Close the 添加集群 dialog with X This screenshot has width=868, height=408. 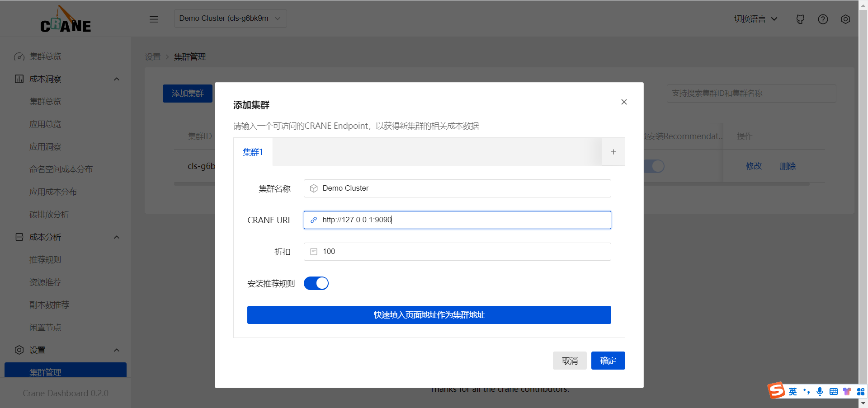(x=624, y=102)
